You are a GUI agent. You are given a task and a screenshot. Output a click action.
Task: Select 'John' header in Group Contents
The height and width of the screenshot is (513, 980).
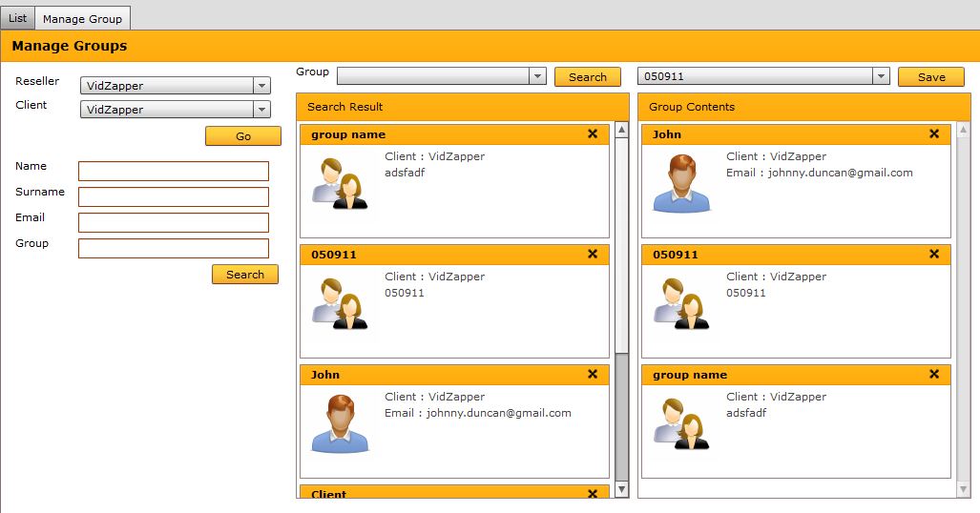[x=796, y=134]
